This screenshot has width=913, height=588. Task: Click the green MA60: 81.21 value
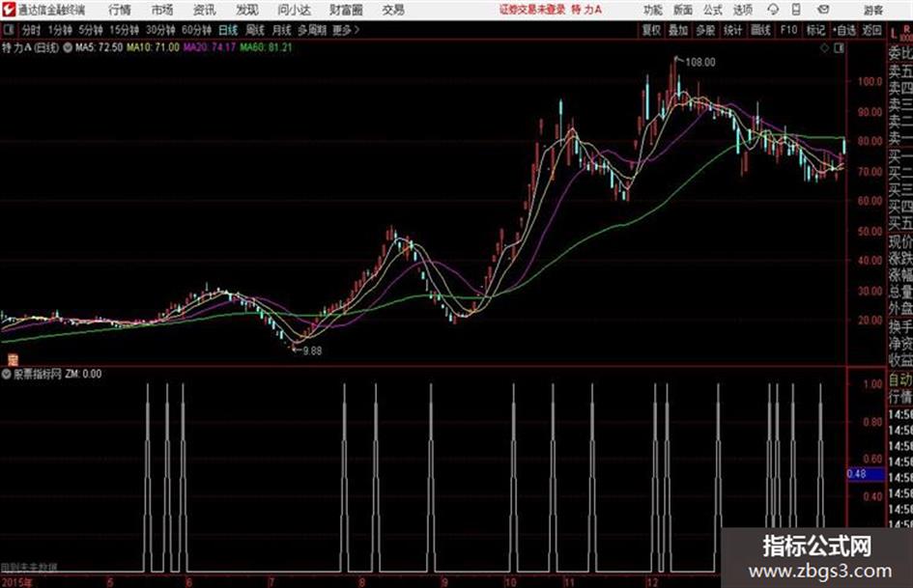(x=266, y=47)
